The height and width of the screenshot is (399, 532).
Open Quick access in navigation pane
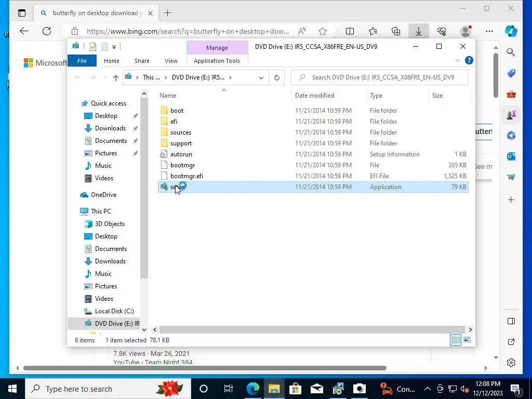[x=109, y=103]
